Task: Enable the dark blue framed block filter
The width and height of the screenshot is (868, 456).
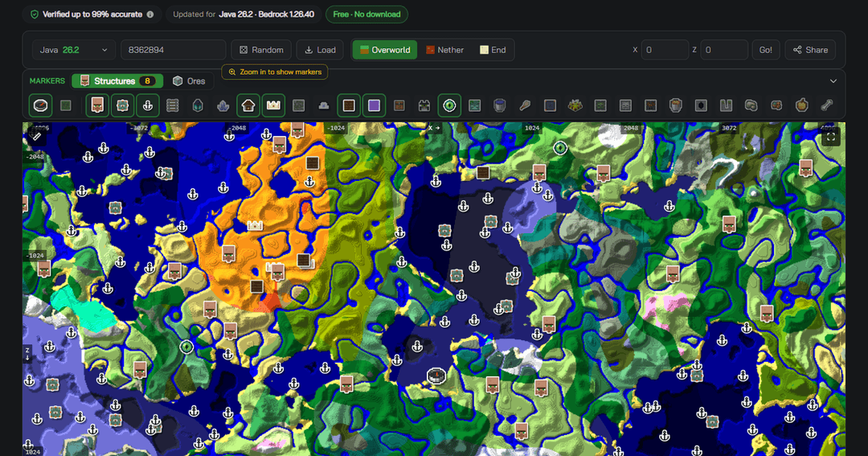Action: 550,105
